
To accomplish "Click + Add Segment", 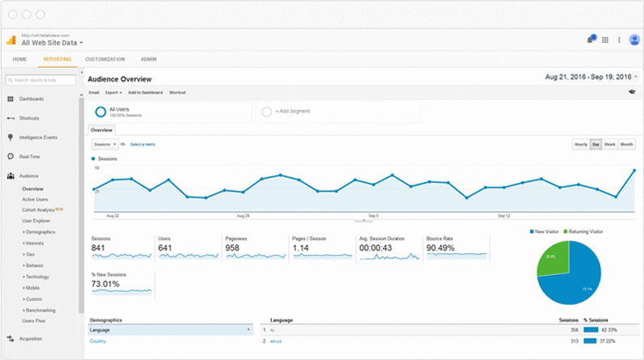I will pos(292,112).
